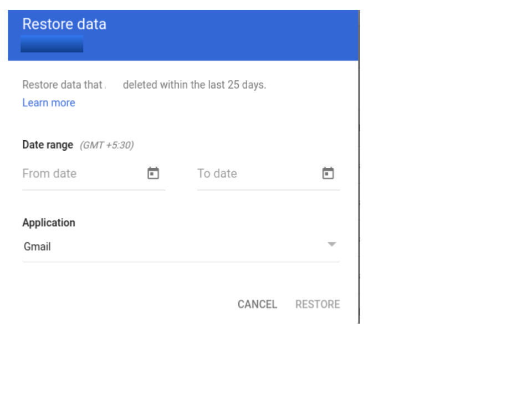Screen dimensions: 532x399
Task: Confirm with the RESTORE button
Action: pyautogui.click(x=318, y=304)
